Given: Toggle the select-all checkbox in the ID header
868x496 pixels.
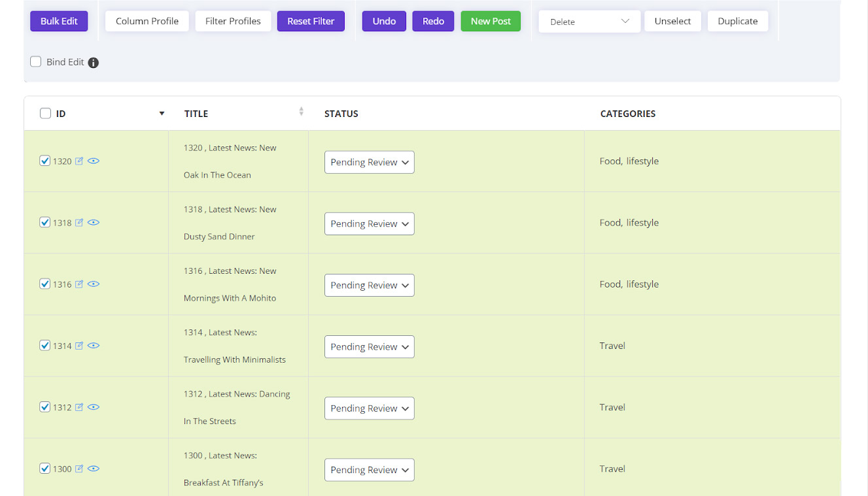Looking at the screenshot, I should pos(44,112).
